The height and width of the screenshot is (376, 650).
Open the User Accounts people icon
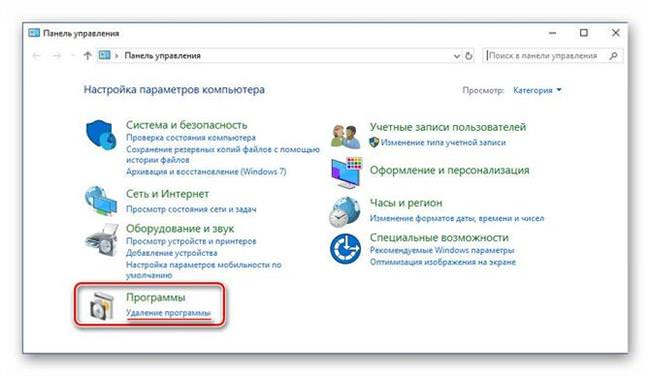[345, 136]
